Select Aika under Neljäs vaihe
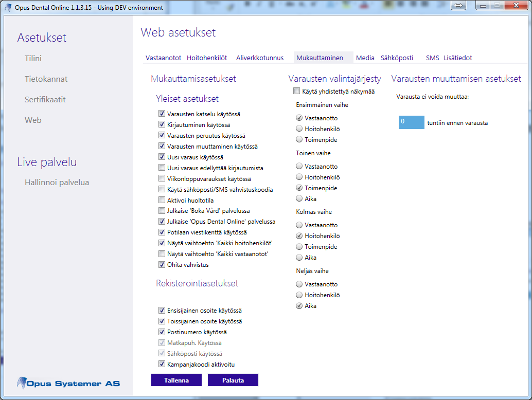This screenshot has height=400, width=532. [x=299, y=306]
